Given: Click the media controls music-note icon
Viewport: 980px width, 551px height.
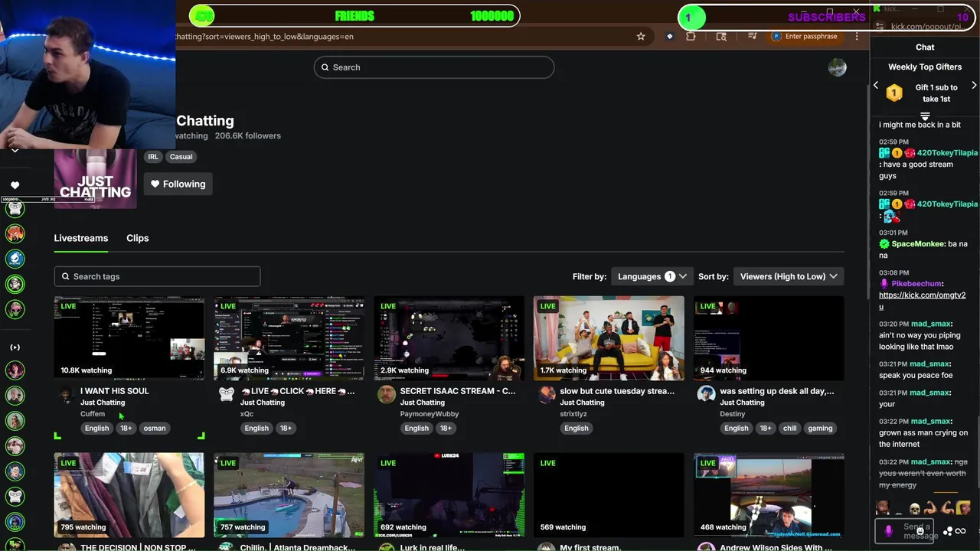Looking at the screenshot, I should click(x=753, y=36).
